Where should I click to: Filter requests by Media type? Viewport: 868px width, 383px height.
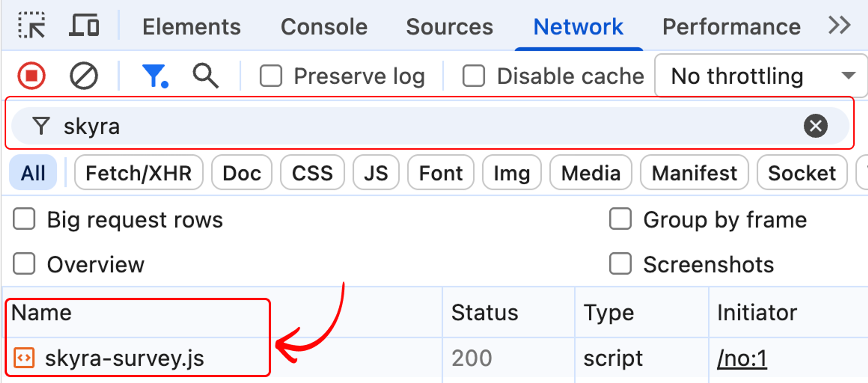click(x=591, y=173)
